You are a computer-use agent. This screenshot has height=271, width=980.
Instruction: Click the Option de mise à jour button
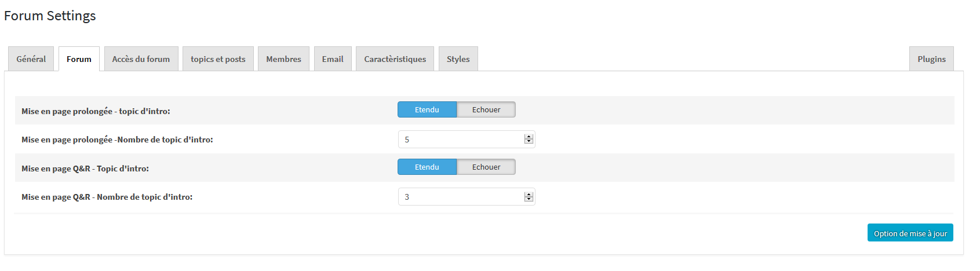910,233
